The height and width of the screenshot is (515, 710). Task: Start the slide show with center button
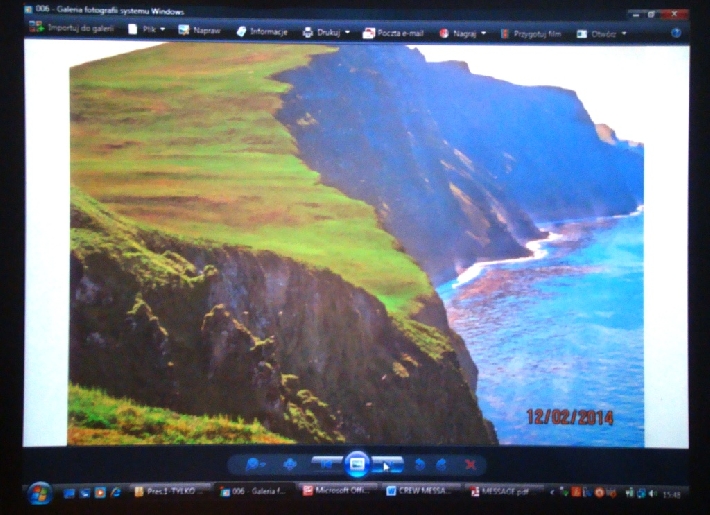coord(357,464)
